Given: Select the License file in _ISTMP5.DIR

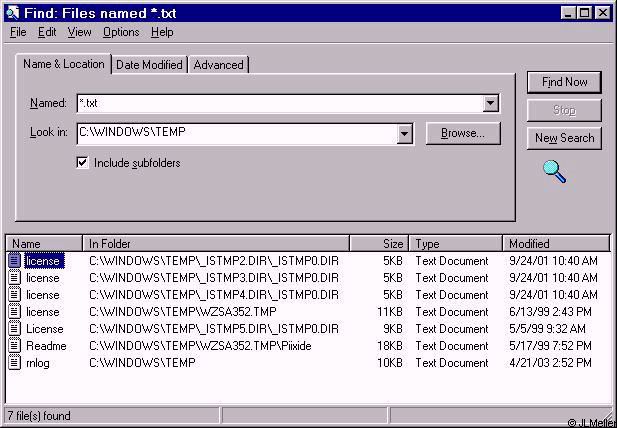Looking at the screenshot, I should [x=44, y=329].
